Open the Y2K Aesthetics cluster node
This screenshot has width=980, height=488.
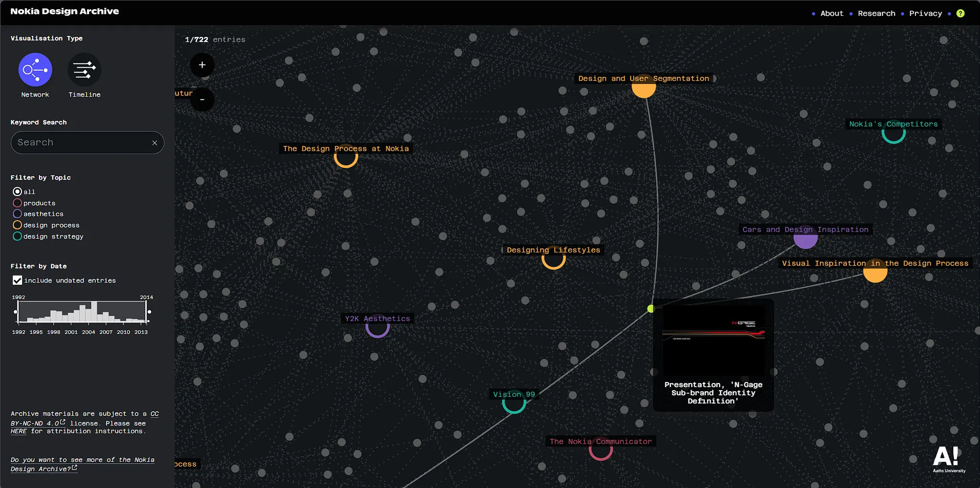(378, 326)
